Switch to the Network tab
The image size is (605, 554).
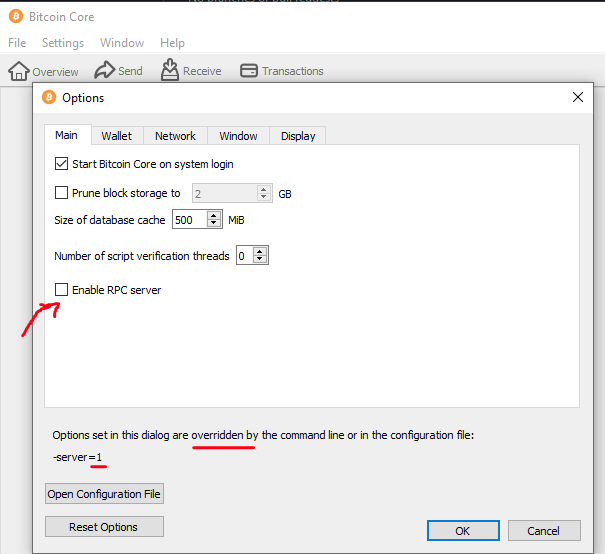(x=176, y=136)
